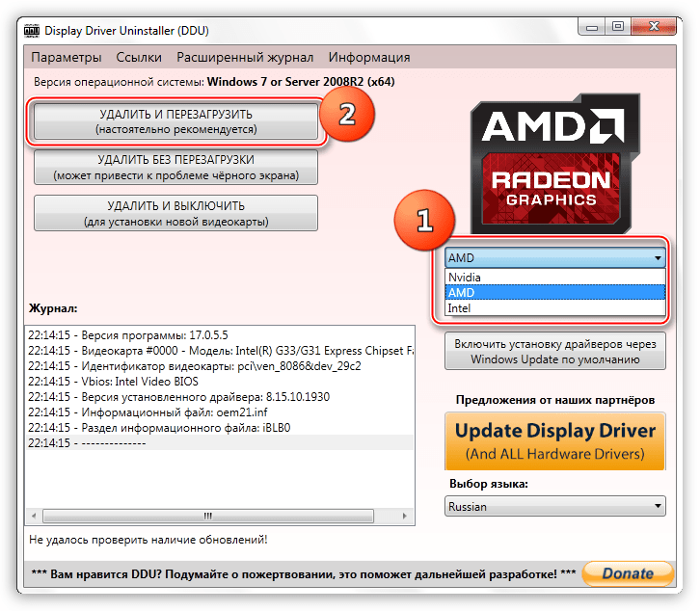Screen dimensions: 700x611
Task: Minimize the DDU window
Action: click(592, 27)
